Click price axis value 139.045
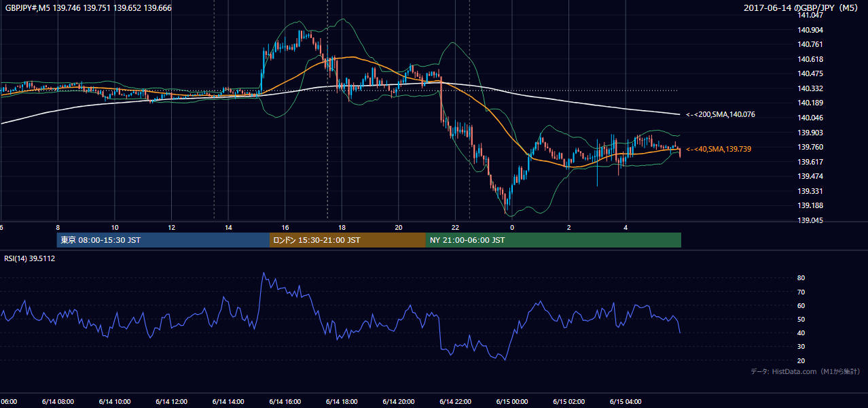This screenshot has height=408, width=868. click(810, 220)
